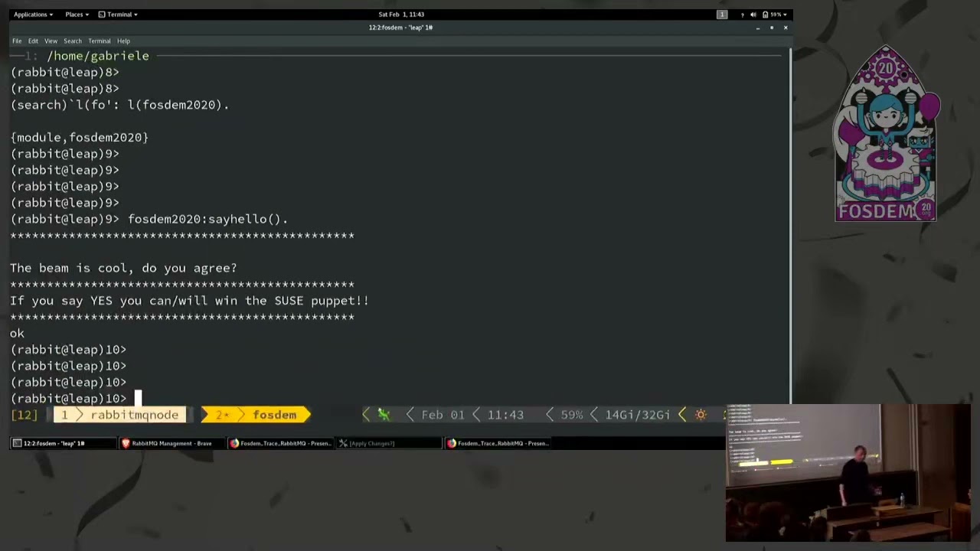Image resolution: width=980 pixels, height=551 pixels.
Task: Click terminal icon in taskbar fosdem entry
Action: tap(17, 443)
